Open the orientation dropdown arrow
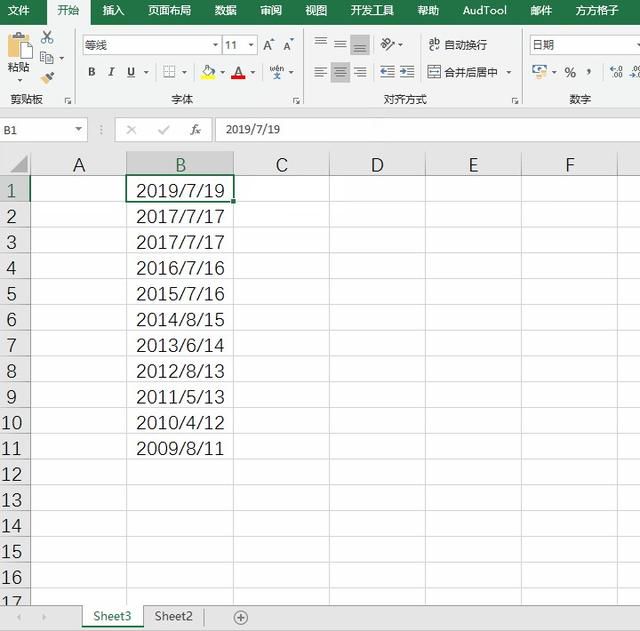Image resolution: width=640 pixels, height=631 pixels. click(x=400, y=44)
